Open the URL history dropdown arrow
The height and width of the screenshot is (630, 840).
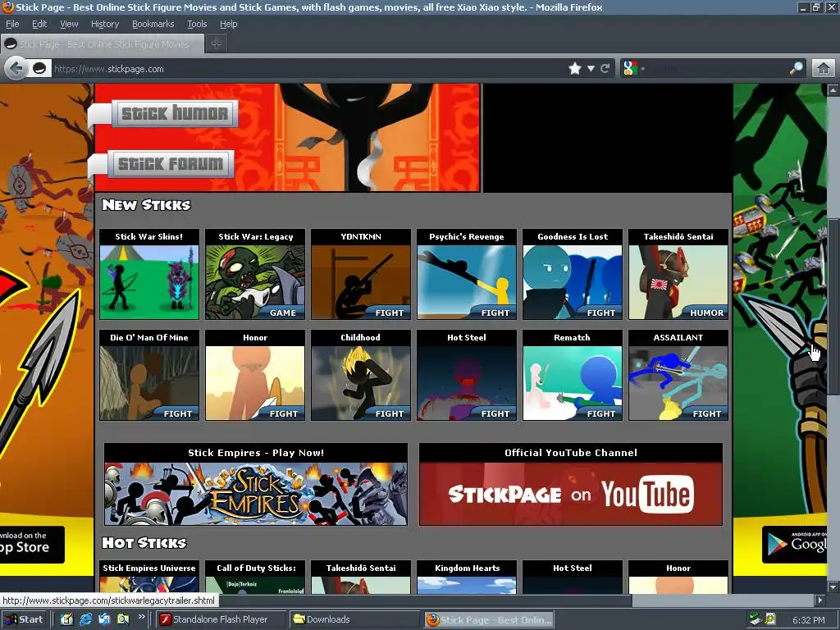(591, 69)
